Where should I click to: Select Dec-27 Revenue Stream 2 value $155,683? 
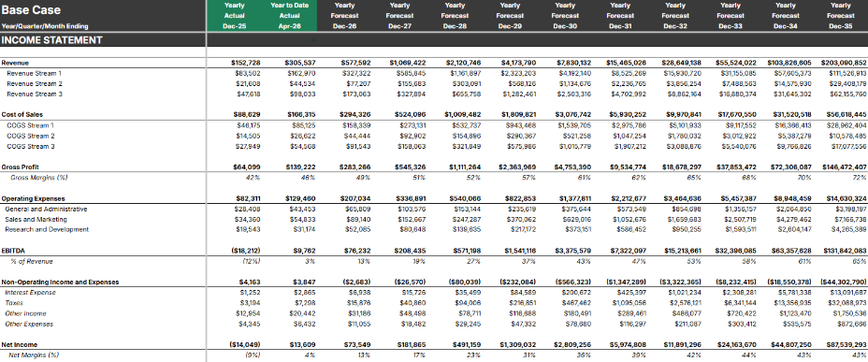(413, 83)
